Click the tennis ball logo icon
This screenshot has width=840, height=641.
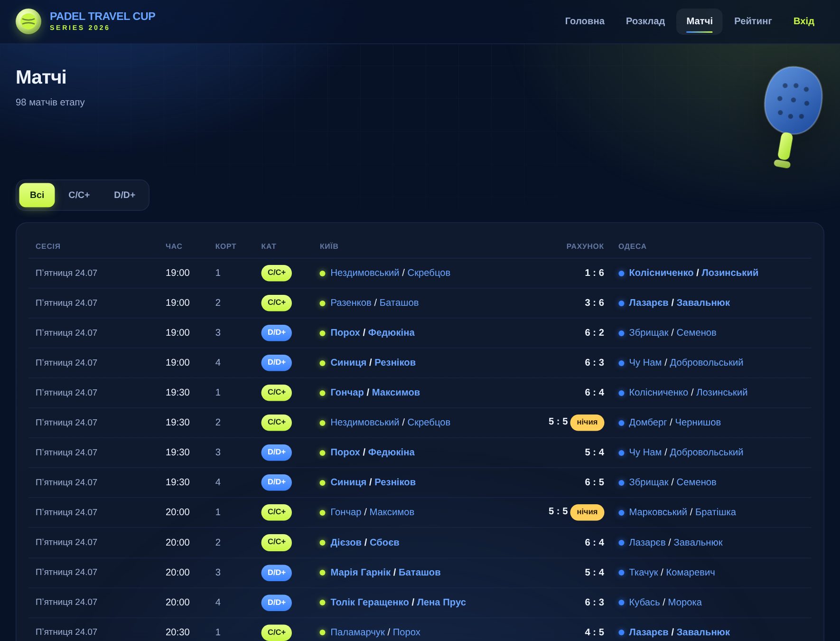click(28, 21)
